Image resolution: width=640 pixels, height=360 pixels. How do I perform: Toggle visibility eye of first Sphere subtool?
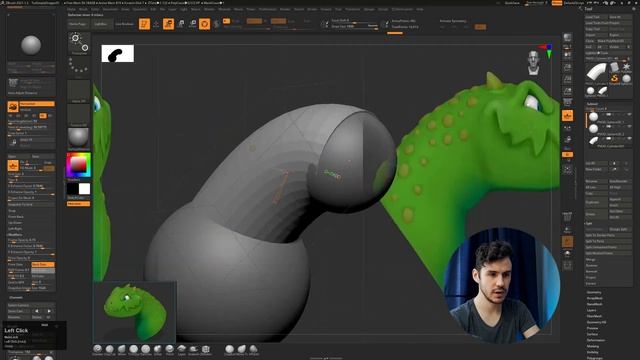(629, 115)
